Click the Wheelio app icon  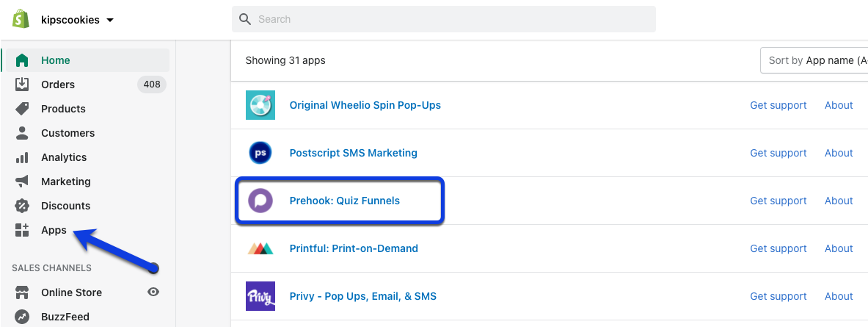click(260, 105)
